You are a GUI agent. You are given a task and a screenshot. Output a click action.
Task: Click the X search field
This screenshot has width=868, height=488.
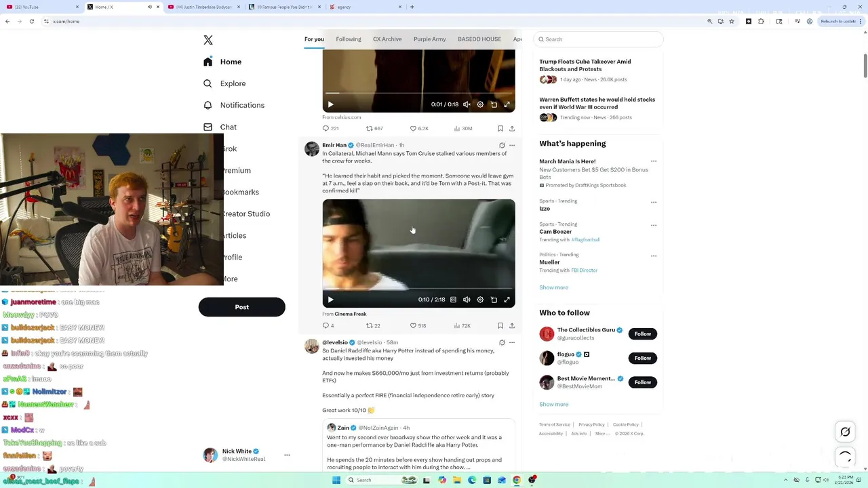[598, 39]
